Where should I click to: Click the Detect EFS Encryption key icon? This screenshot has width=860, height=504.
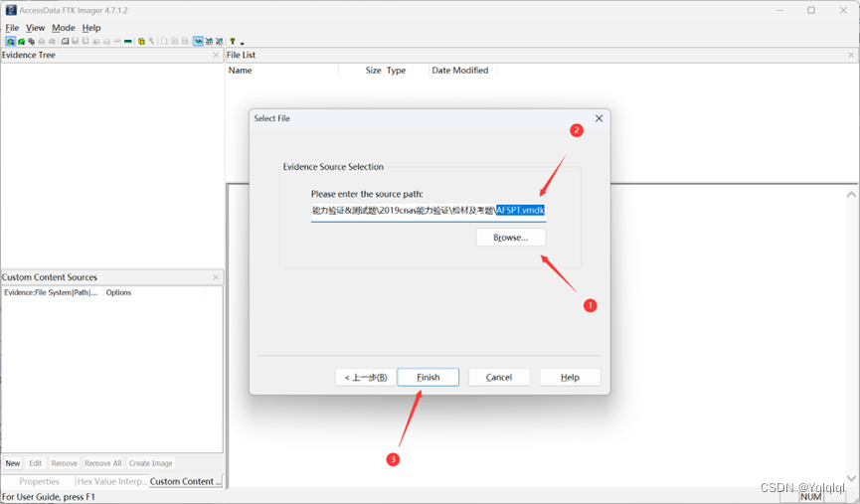point(151,41)
